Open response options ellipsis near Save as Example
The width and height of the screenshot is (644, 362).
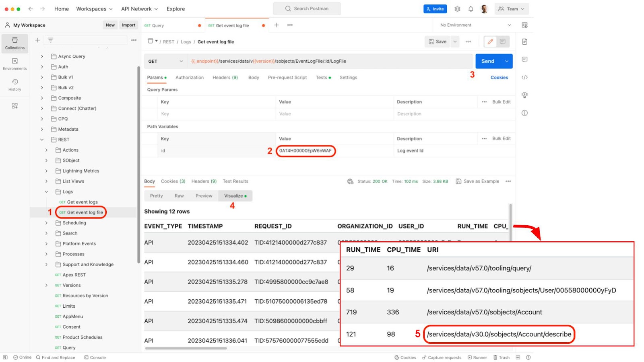pyautogui.click(x=508, y=181)
